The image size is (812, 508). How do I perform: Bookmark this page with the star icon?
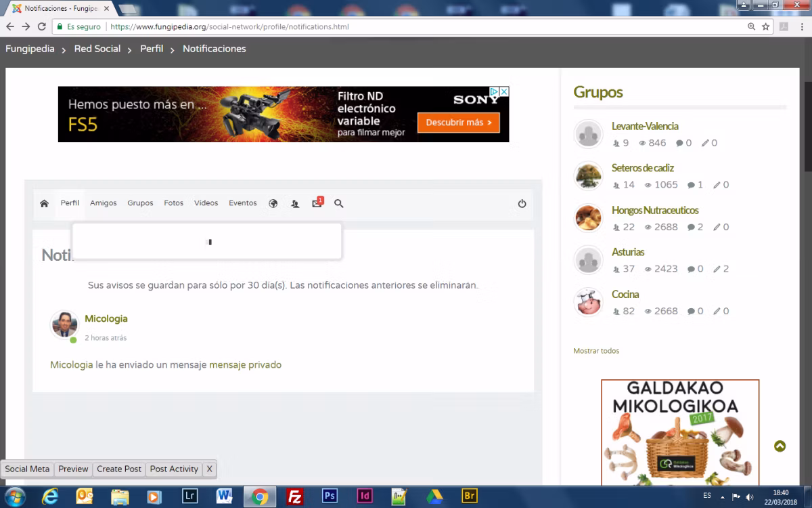tap(766, 26)
